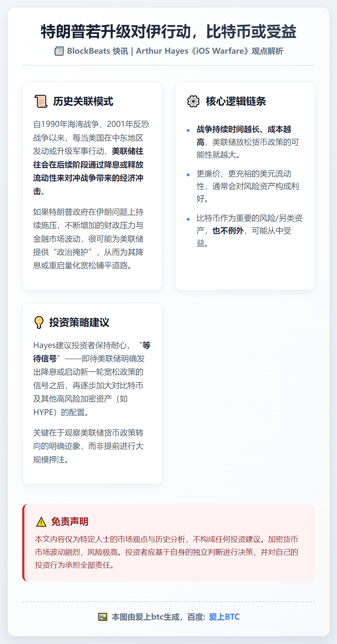Image resolution: width=337 pixels, height=644 pixels.
Task: Click the warning triangle icon beside 免责声明
Action: tap(41, 522)
